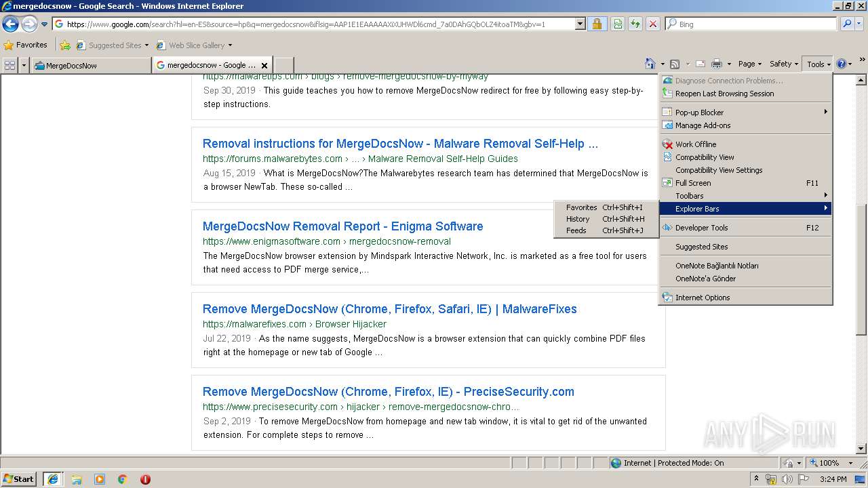Select Reopen Last Browsing Session
Screen dimensions: 868x488
(745, 94)
